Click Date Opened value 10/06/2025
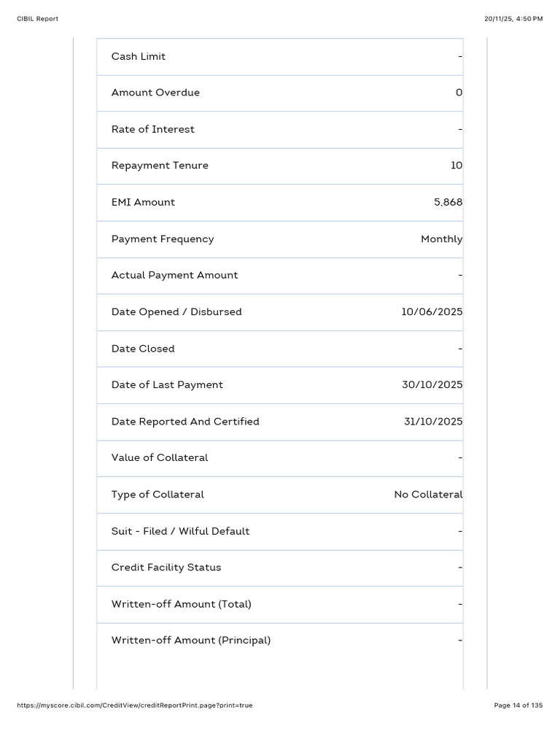 [x=432, y=311]
